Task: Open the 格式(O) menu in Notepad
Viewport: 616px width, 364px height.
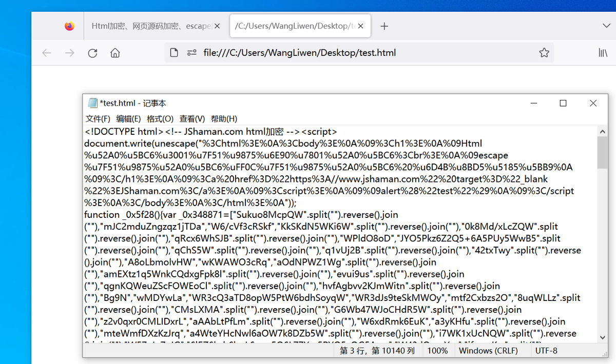Action: (160, 118)
